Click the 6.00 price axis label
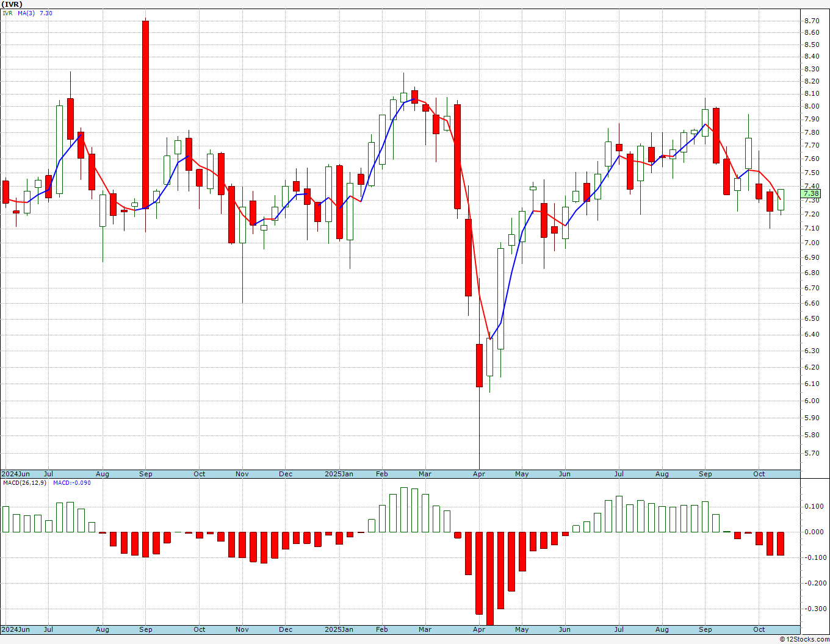Screen dimensions: 830x644 [x=812, y=401]
